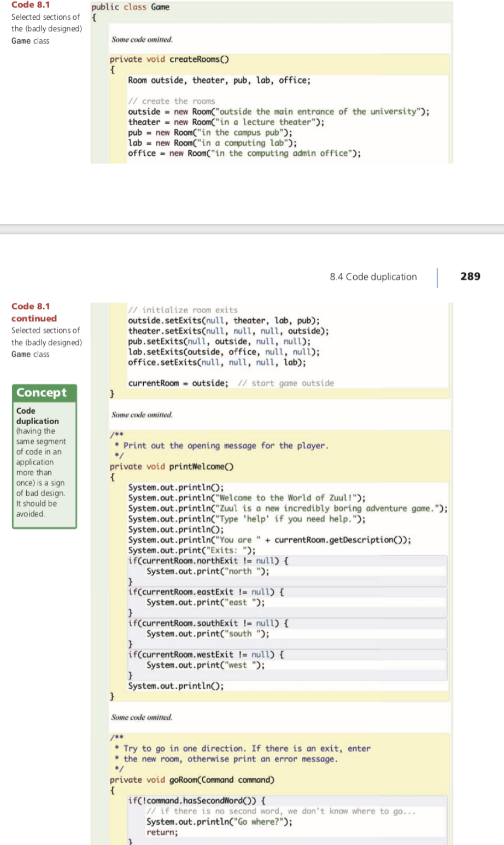
Task: Click 'if there is no second word' comment
Action: click(282, 811)
